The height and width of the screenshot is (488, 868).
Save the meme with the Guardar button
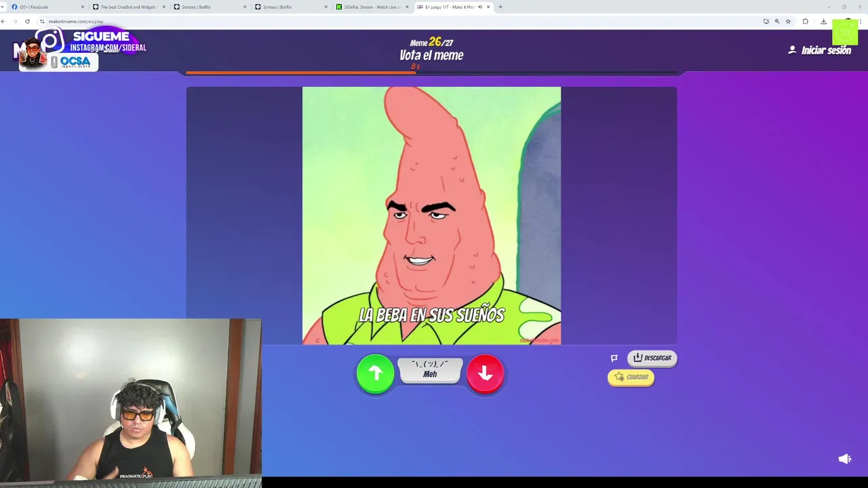(631, 377)
